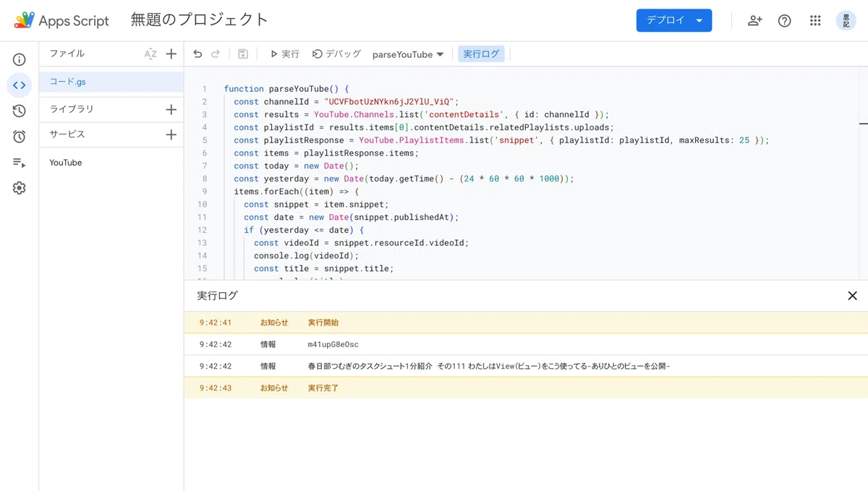Select the Editor code icon in sidebar
Image resolution: width=868 pixels, height=491 pixels.
(x=20, y=85)
